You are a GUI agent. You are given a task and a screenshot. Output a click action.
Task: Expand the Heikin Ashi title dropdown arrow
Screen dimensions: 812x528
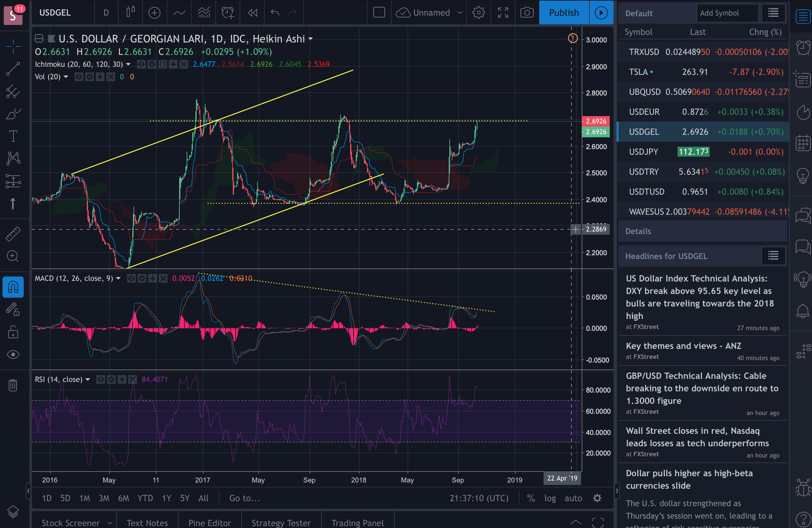click(x=311, y=39)
